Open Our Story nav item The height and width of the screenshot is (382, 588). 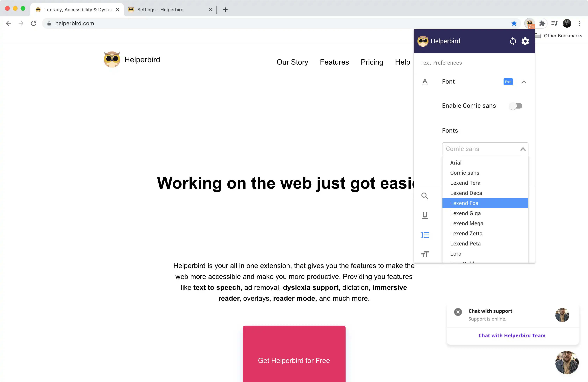coord(292,62)
